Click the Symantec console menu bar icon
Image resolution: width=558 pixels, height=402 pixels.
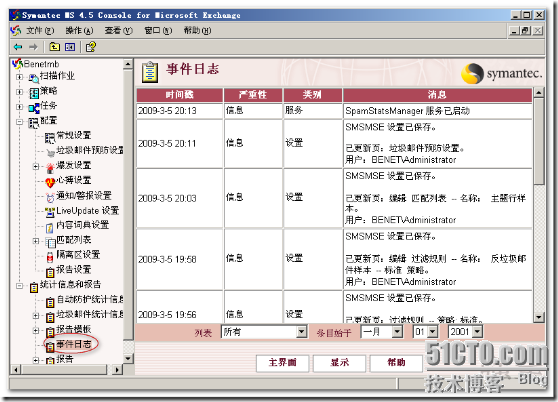16,31
